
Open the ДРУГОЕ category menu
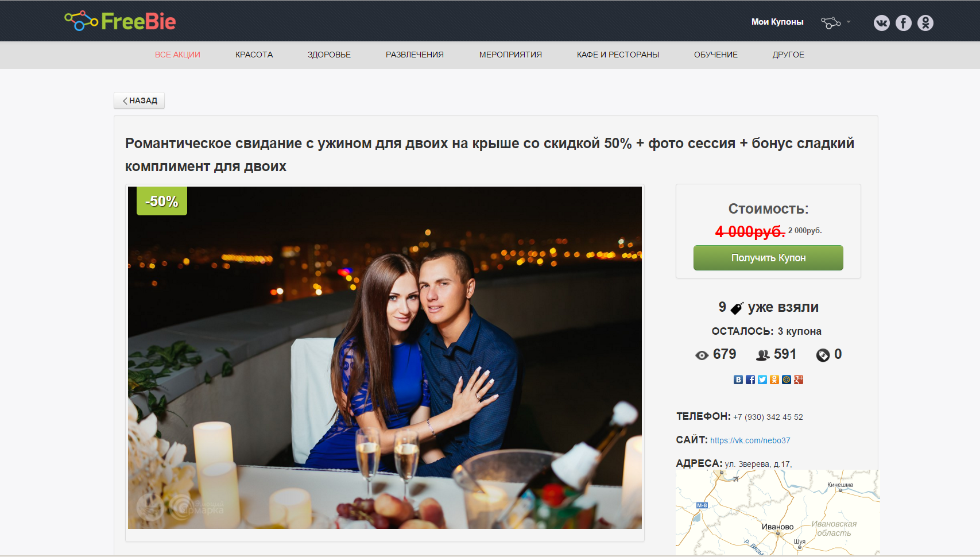tap(788, 55)
